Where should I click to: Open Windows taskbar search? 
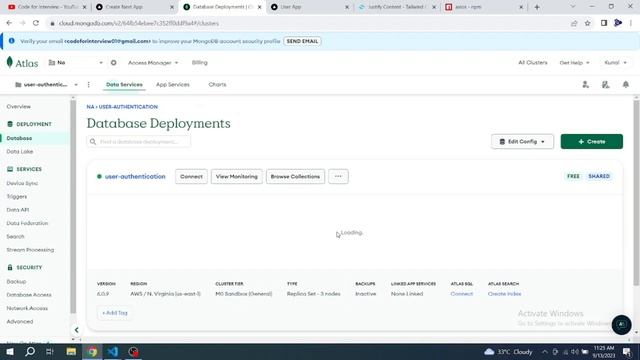coord(30,351)
